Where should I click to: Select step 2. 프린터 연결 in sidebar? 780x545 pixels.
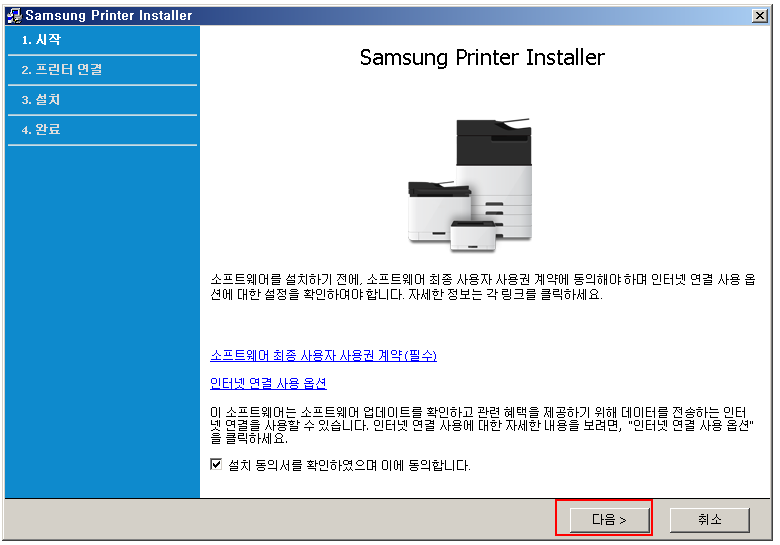click(102, 70)
